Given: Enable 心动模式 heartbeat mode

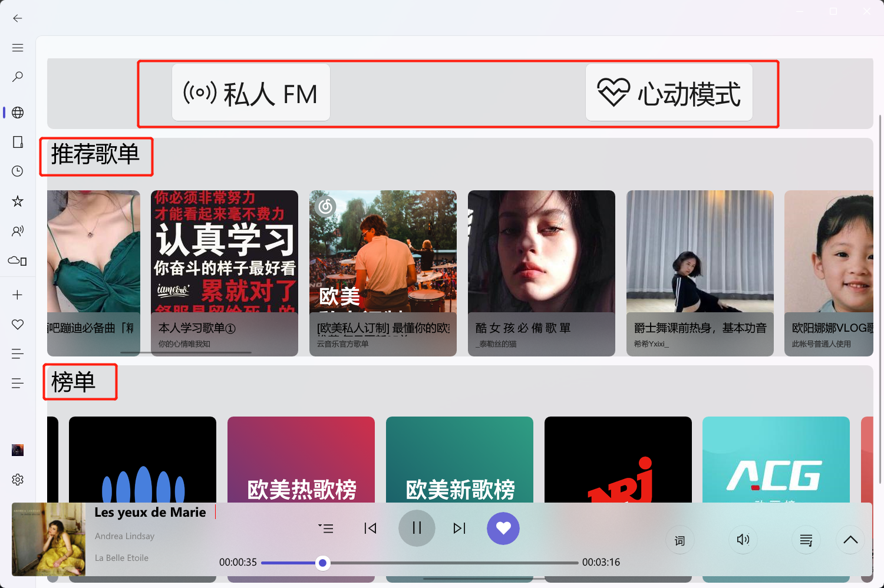Looking at the screenshot, I should point(669,93).
